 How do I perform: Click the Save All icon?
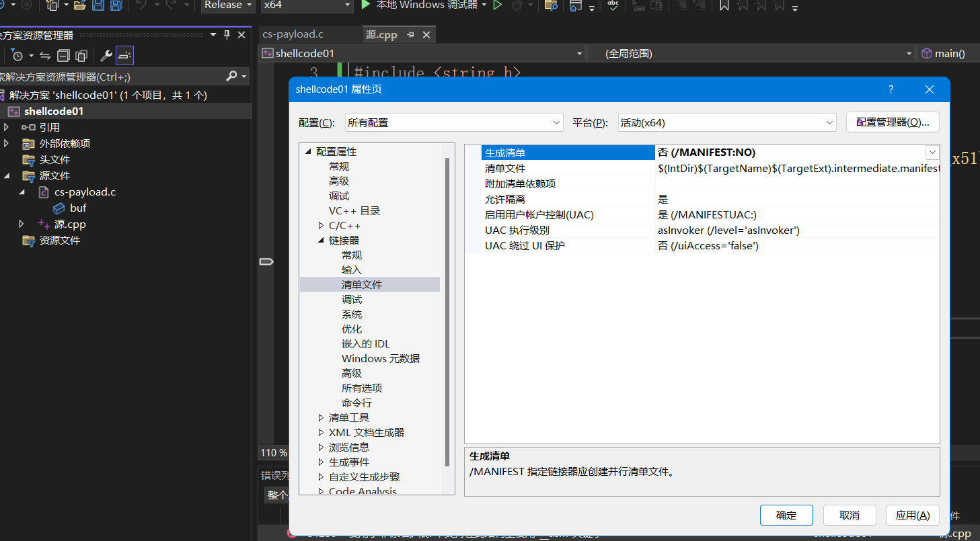(x=116, y=5)
